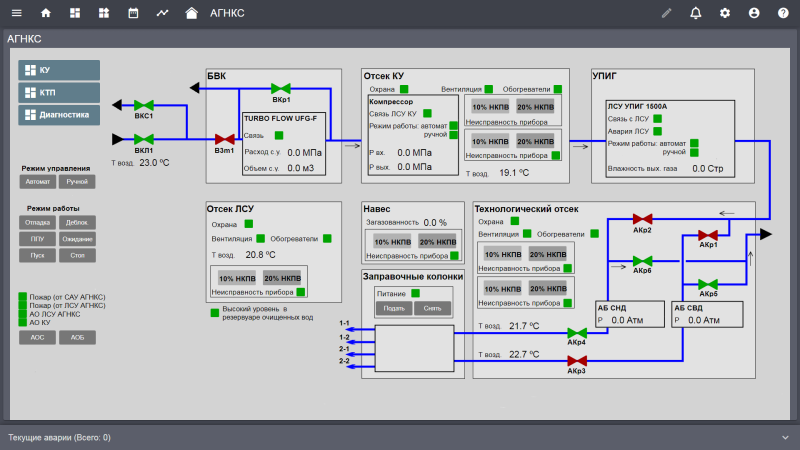Select Отладка work mode
The image size is (800, 450).
(x=38, y=222)
